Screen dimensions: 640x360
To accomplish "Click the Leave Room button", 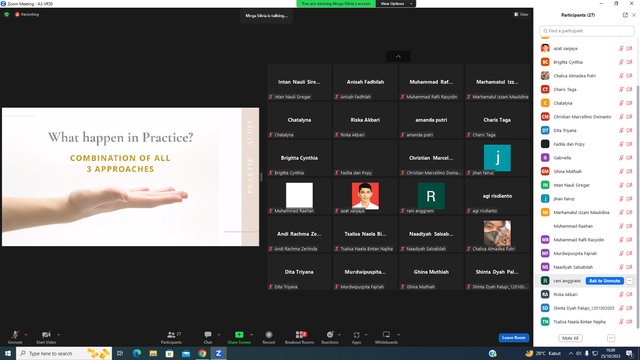I will (x=513, y=338).
